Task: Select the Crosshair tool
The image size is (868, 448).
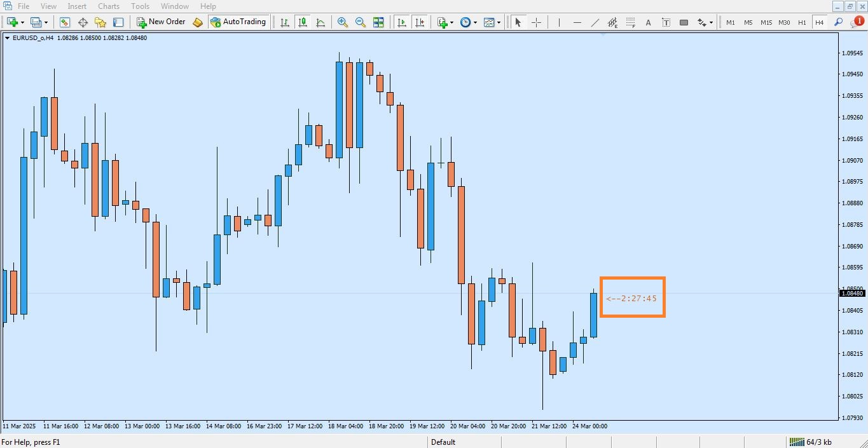Action: tap(536, 22)
